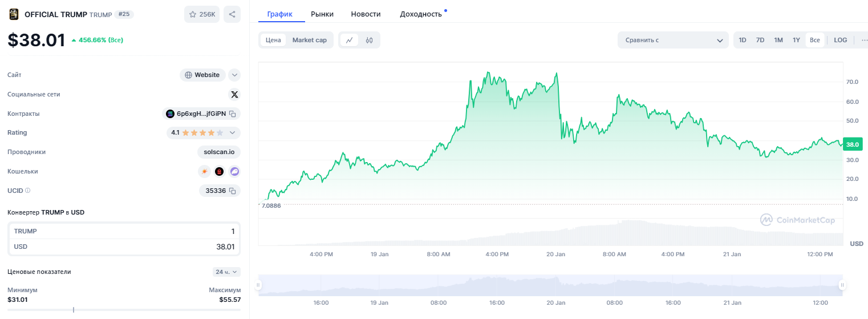Viewport: 868px width, 319px height.
Task: Select the line chart icon
Action: [350, 40]
